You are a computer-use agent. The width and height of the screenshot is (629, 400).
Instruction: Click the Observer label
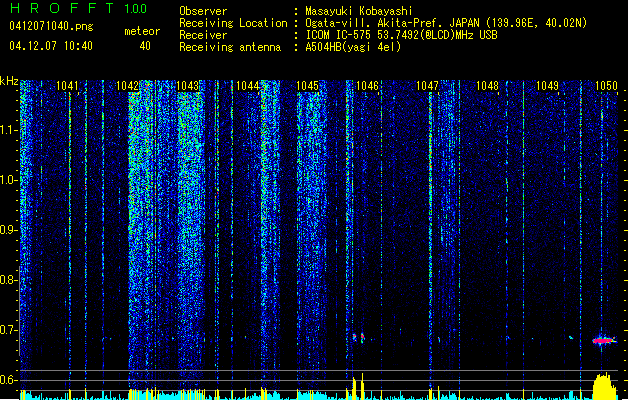[x=203, y=11]
